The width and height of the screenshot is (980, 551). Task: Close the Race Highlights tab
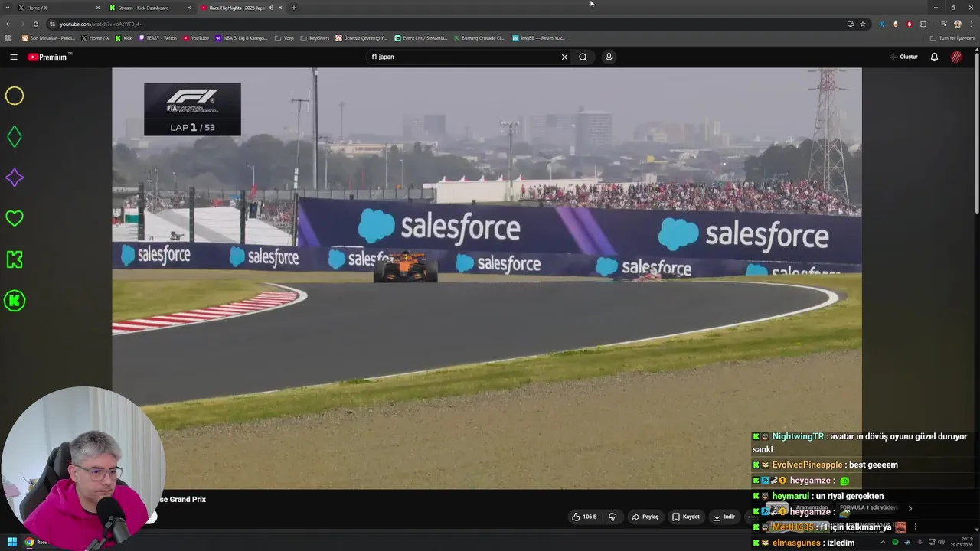[280, 8]
